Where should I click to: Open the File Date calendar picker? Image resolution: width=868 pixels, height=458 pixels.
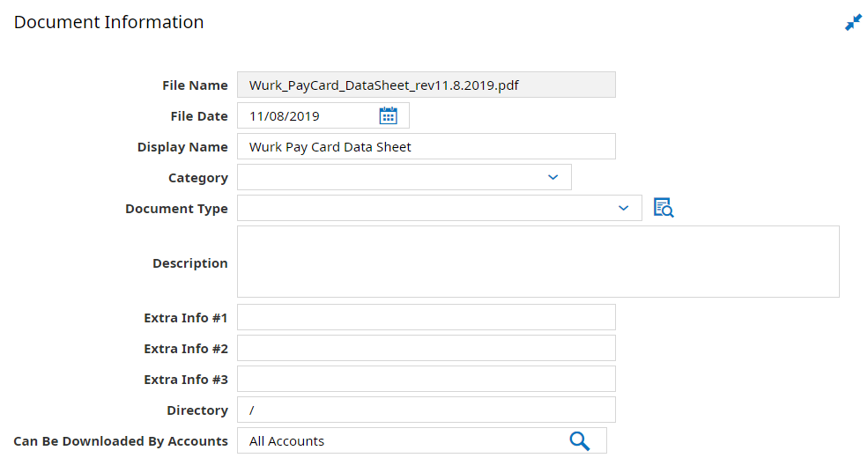(x=388, y=115)
